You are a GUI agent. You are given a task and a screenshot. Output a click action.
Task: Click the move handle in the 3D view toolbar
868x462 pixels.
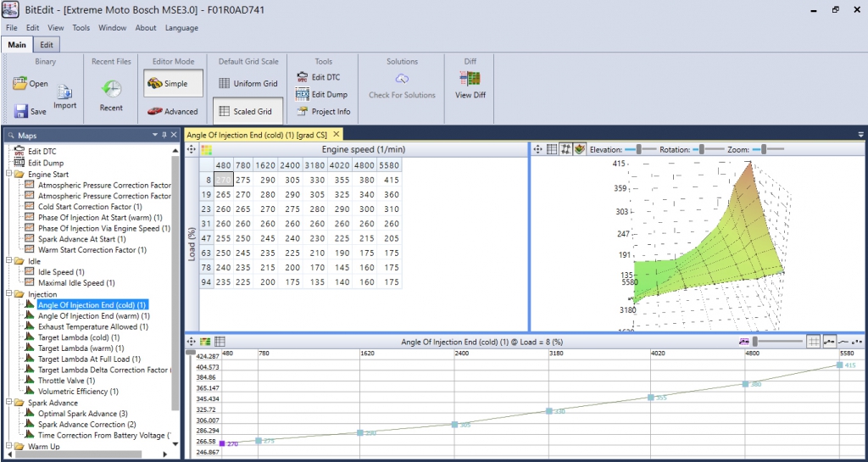pos(537,149)
